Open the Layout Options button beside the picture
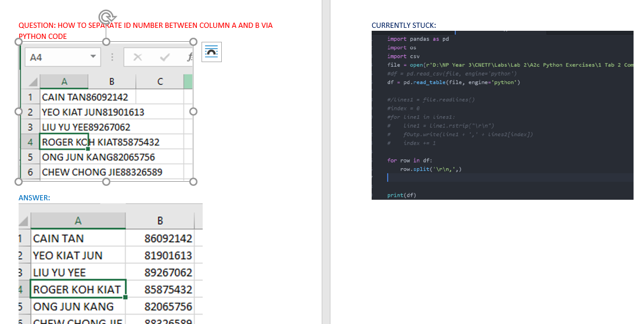Viewport: 644px width, 324px height. click(x=211, y=52)
